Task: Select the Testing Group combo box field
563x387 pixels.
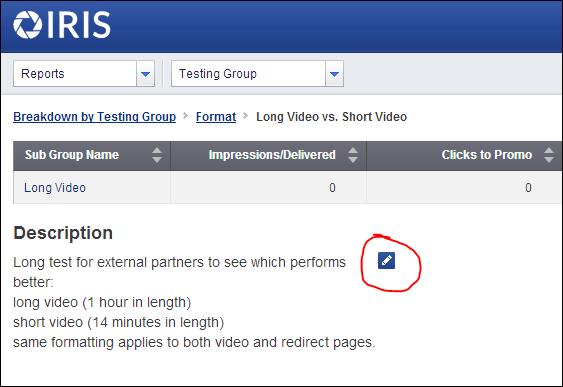Action: click(257, 74)
